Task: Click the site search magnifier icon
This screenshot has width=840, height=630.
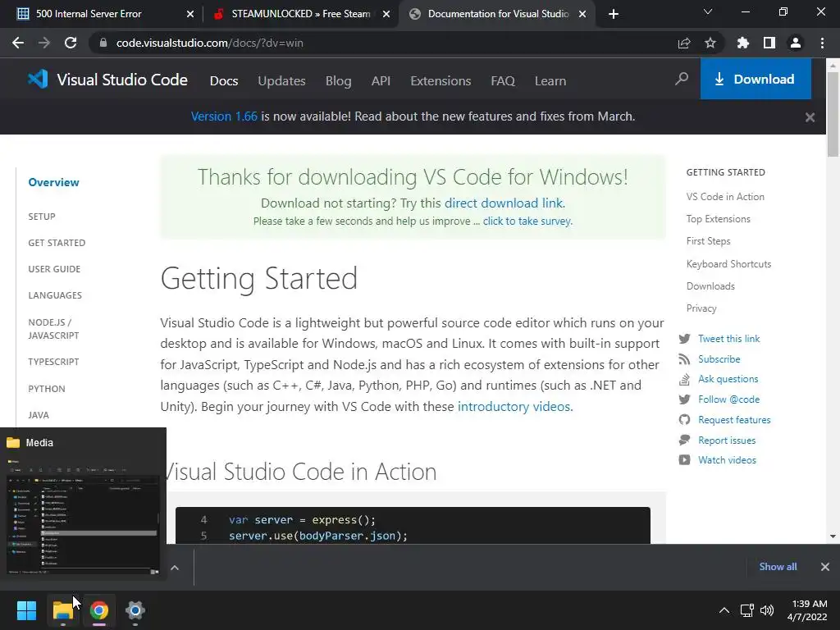Action: point(682,80)
